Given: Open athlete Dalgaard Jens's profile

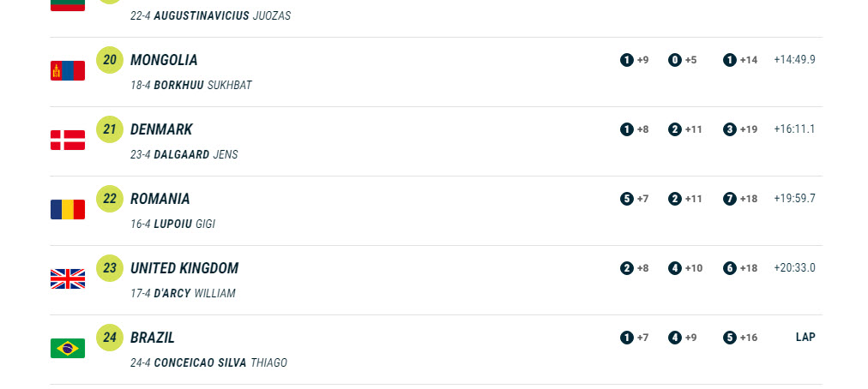Looking at the screenshot, I should coord(196,155).
